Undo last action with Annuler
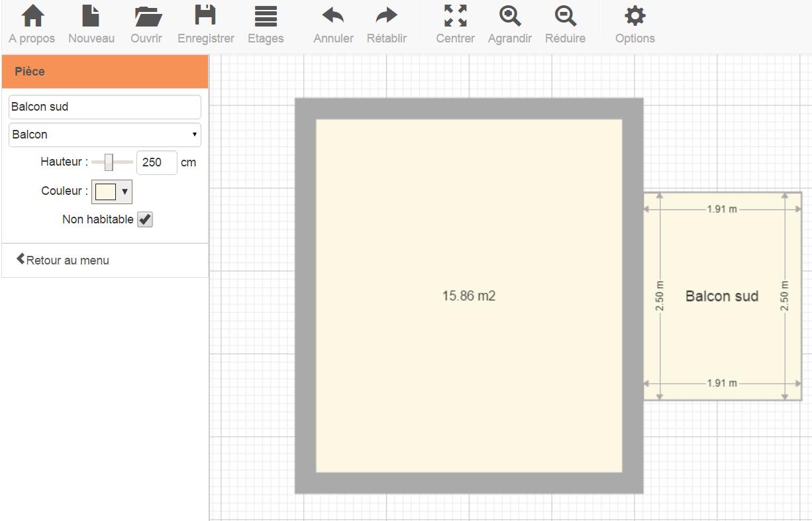Screen dimensions: 812x521 coord(333,17)
